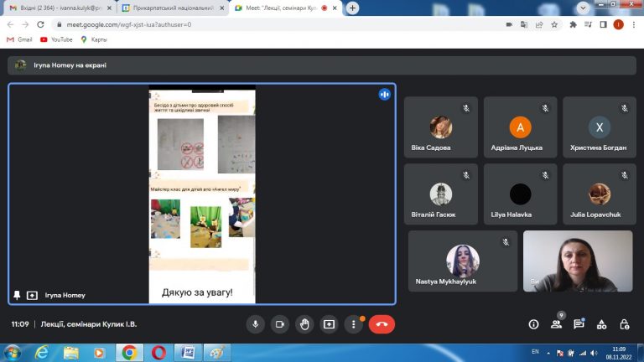Toggle the camera in Meet controls
644x362 pixels.
click(x=280, y=324)
